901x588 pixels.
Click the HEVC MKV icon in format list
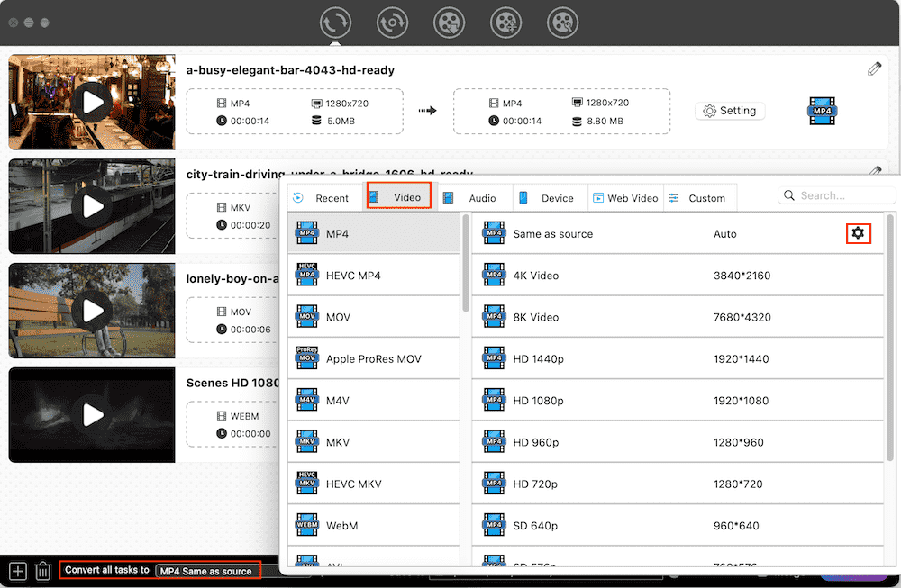coord(307,483)
